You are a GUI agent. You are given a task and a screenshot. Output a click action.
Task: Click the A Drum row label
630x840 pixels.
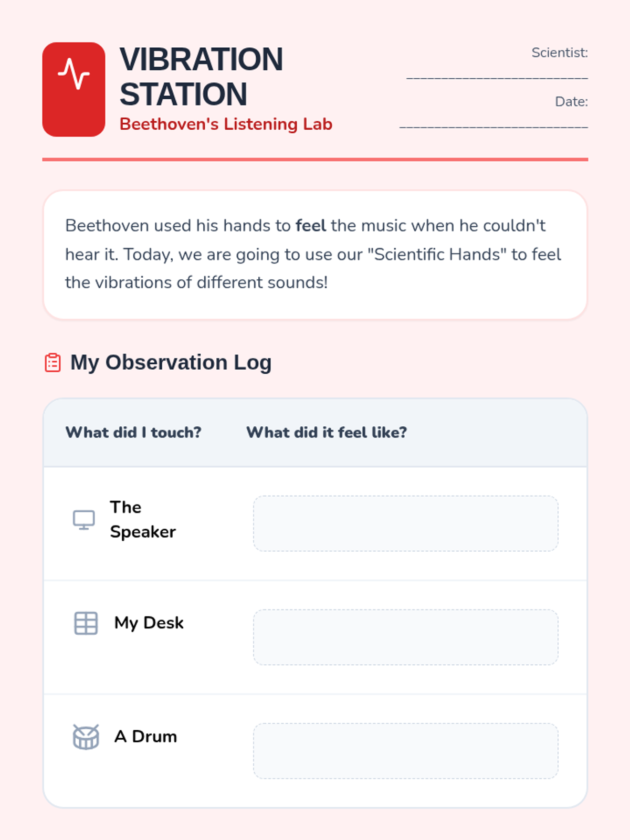146,736
